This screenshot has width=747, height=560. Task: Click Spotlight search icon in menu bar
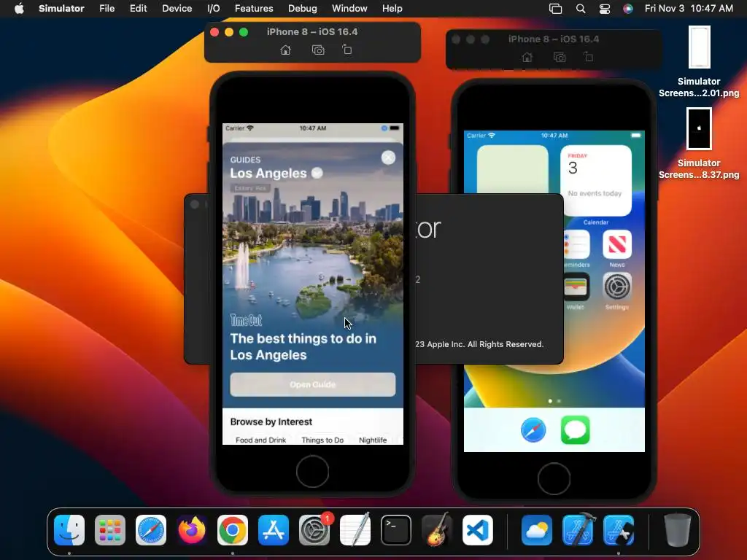click(x=580, y=9)
